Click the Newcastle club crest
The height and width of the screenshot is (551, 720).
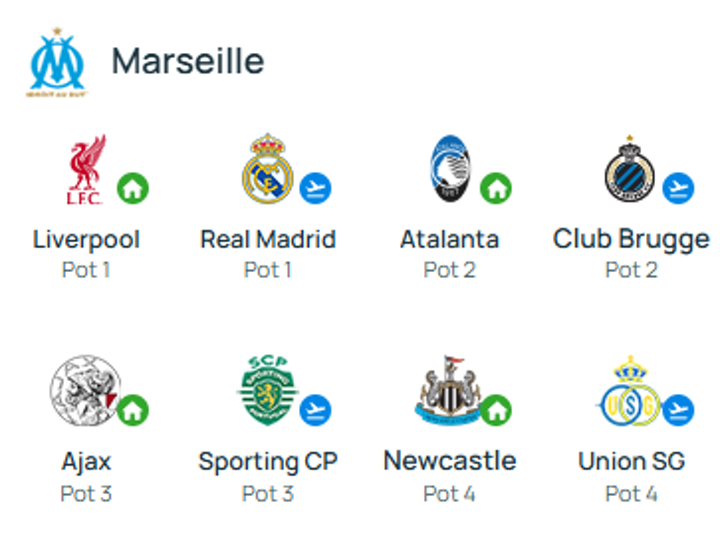point(448,388)
